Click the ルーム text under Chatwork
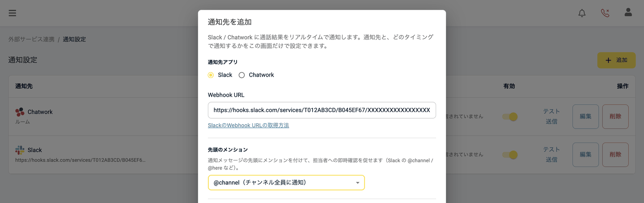 [x=22, y=121]
